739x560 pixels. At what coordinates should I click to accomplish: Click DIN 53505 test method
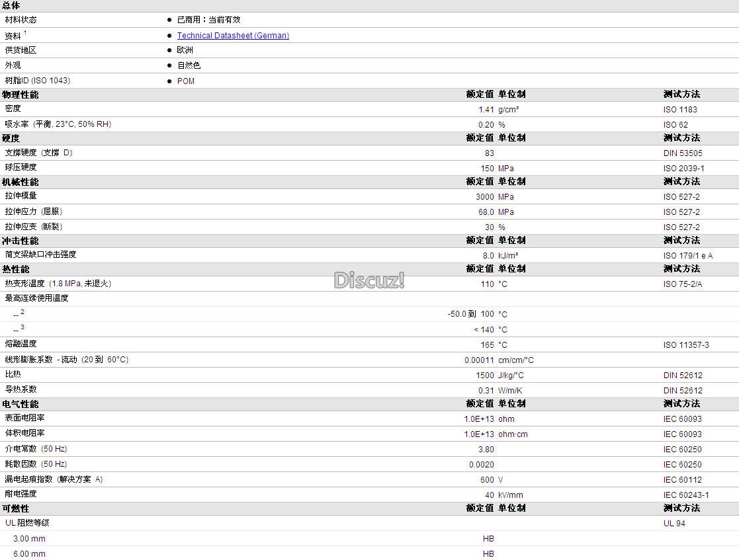point(683,153)
